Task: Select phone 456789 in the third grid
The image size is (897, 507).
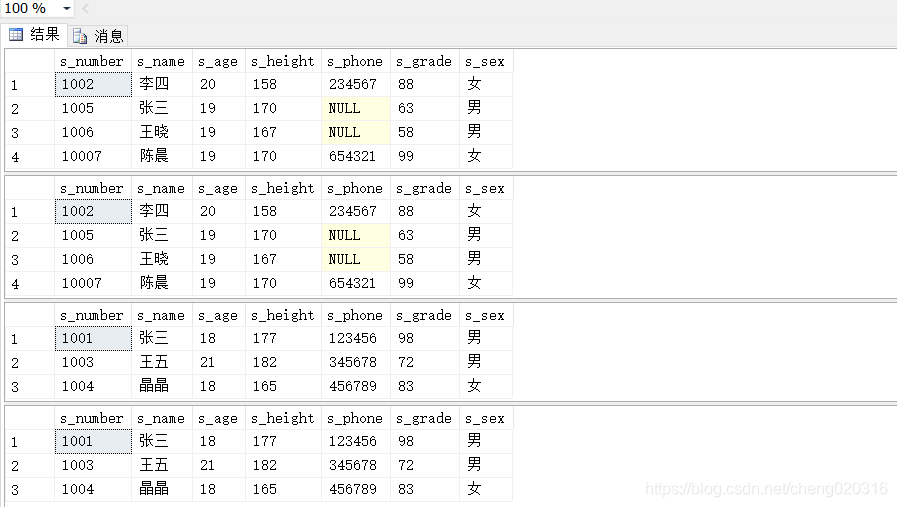Action: pyautogui.click(x=356, y=387)
